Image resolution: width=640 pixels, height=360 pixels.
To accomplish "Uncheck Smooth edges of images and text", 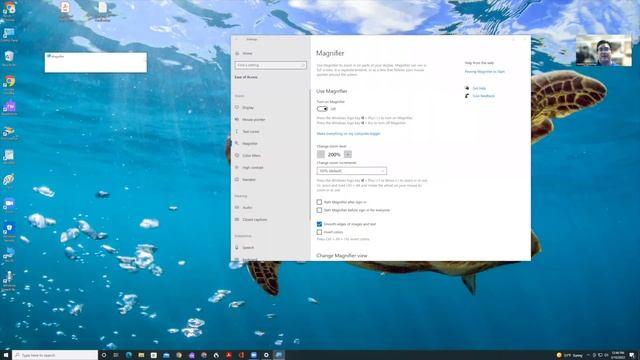I will coord(319,224).
